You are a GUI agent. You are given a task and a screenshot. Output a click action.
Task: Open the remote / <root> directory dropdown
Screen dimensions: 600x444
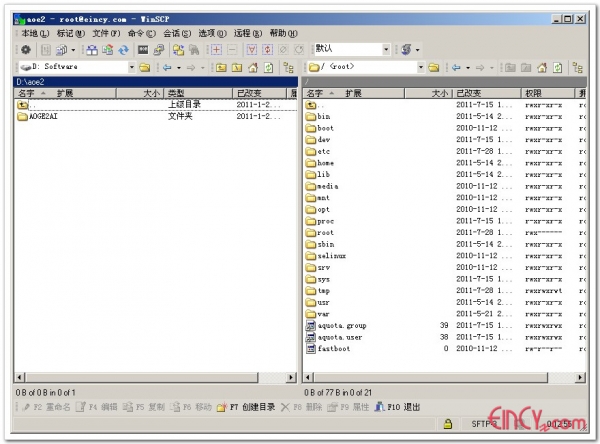tap(421, 67)
